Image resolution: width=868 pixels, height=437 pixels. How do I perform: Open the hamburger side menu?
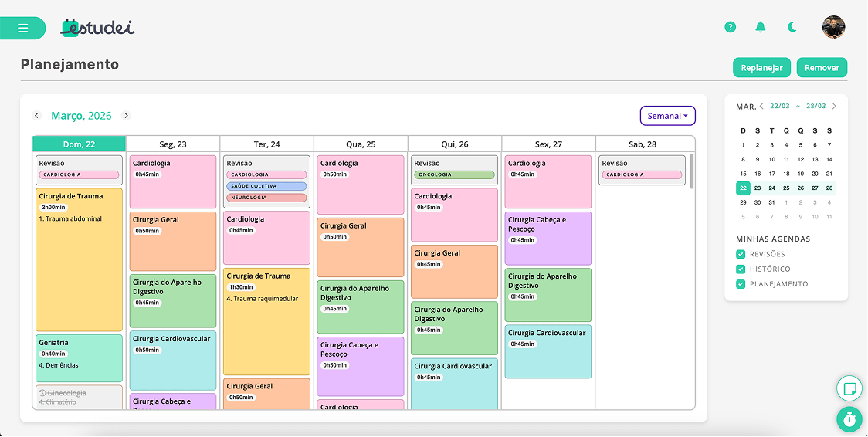tap(22, 29)
